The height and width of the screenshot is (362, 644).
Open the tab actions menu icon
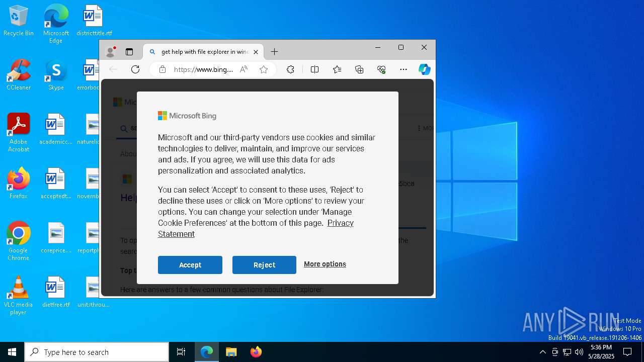(129, 51)
